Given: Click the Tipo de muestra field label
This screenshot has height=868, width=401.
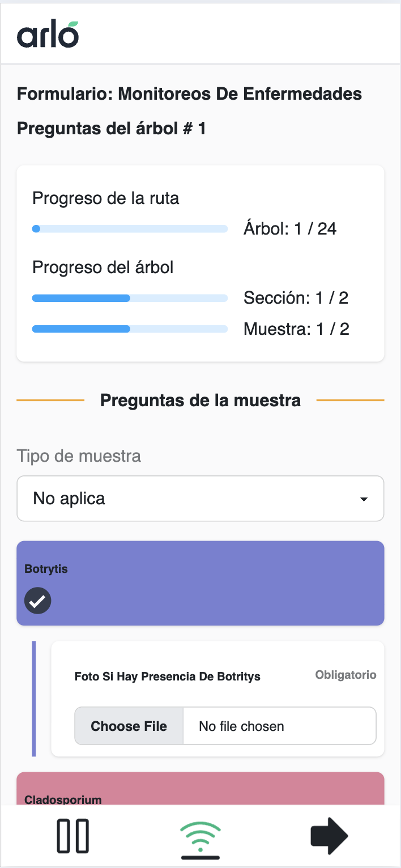Looking at the screenshot, I should click(x=79, y=456).
